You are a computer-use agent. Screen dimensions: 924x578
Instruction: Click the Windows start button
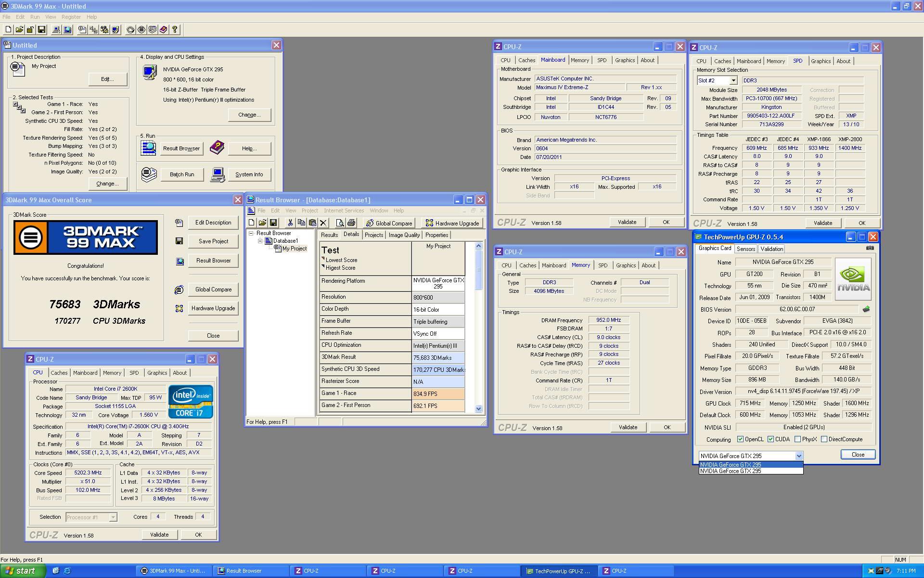(23, 571)
